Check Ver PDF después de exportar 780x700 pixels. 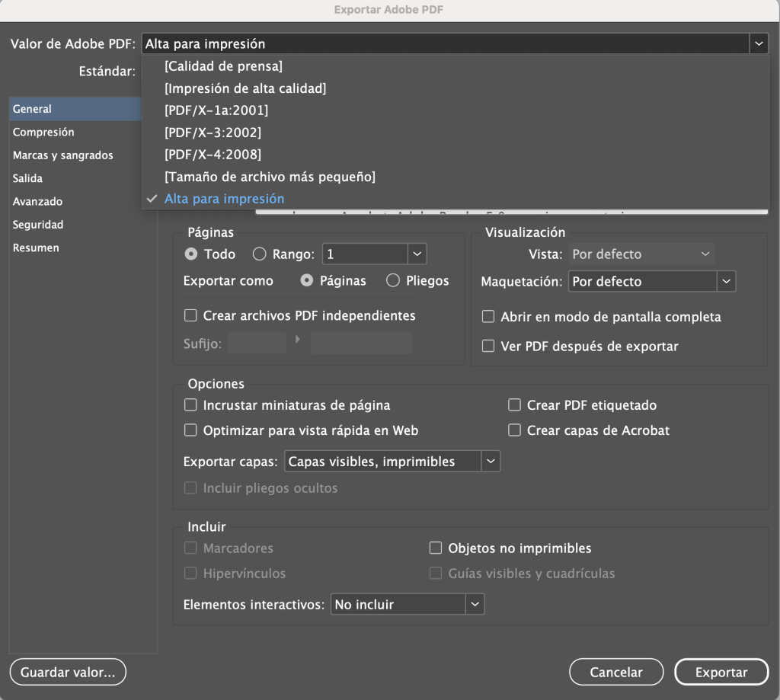[x=489, y=347]
